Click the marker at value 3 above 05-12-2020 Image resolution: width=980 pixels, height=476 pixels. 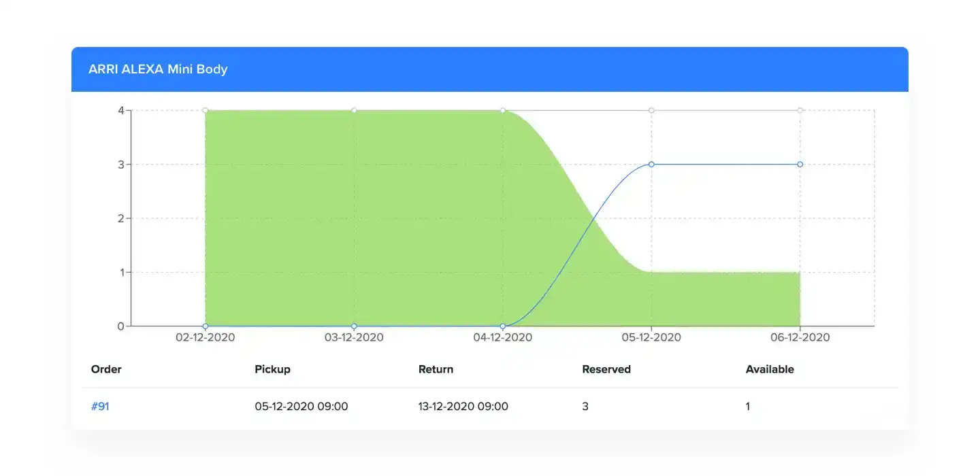coord(651,164)
